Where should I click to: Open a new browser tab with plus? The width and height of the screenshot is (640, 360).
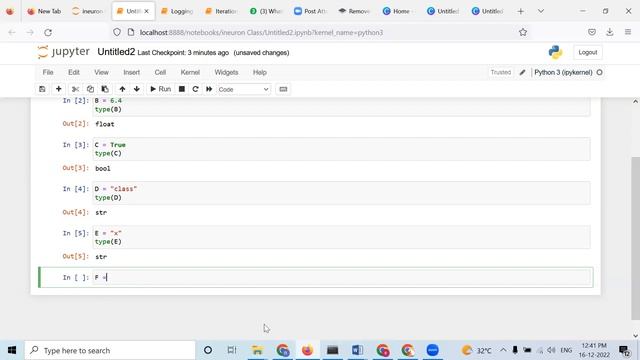[520, 11]
